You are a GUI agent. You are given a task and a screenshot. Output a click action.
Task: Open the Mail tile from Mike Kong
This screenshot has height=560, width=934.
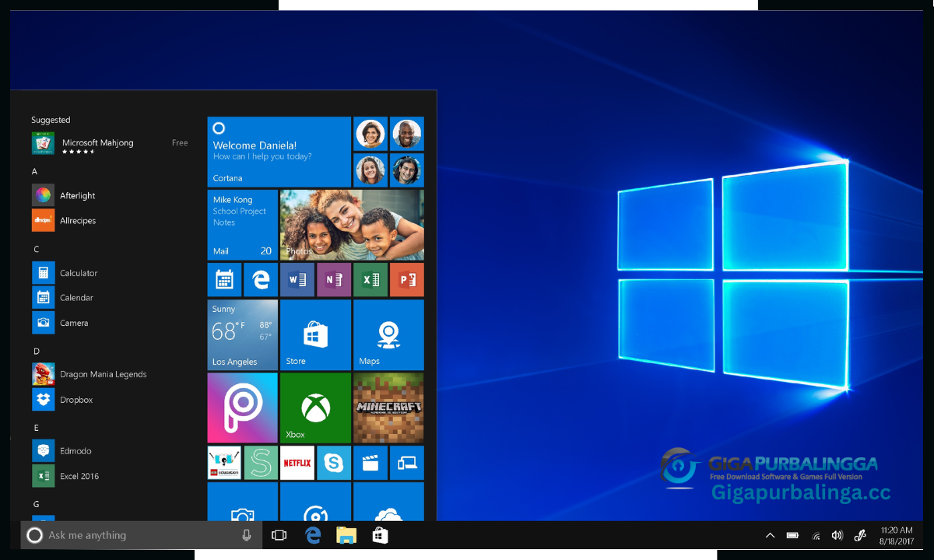(242, 225)
